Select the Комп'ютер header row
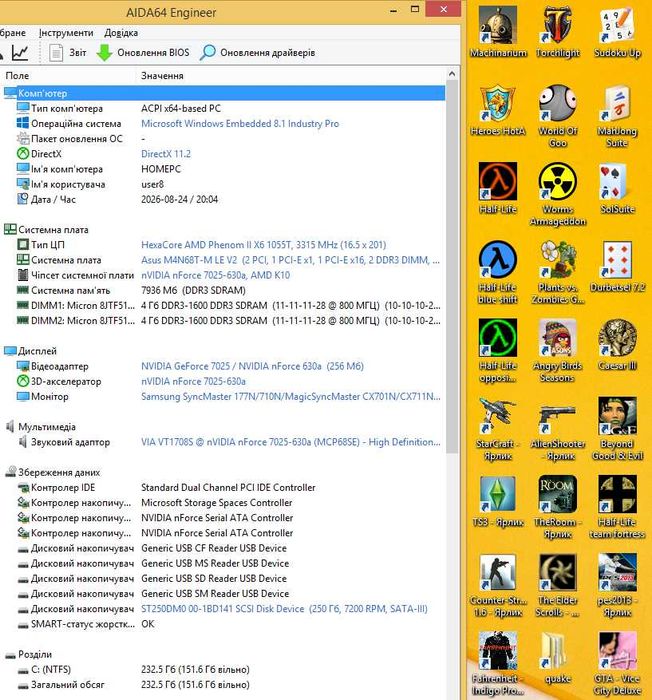 pos(223,93)
